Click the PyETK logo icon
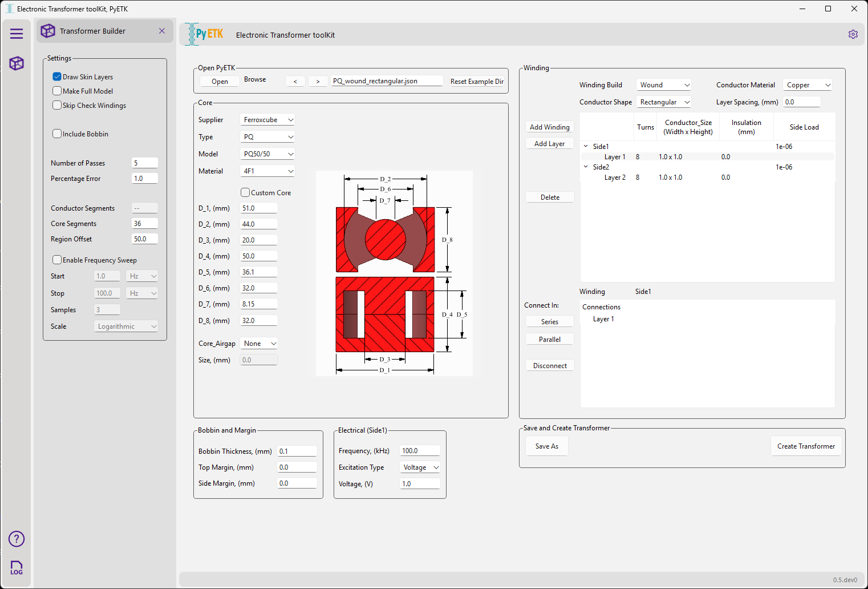This screenshot has height=589, width=868. tap(204, 34)
